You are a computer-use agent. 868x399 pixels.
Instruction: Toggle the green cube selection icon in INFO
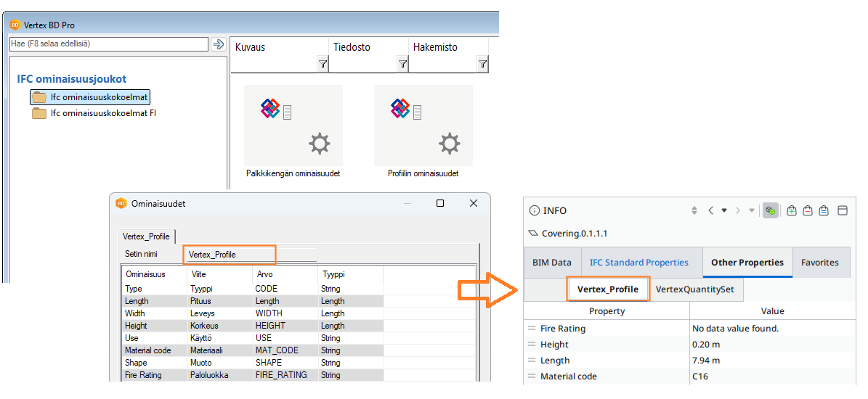[x=770, y=210]
